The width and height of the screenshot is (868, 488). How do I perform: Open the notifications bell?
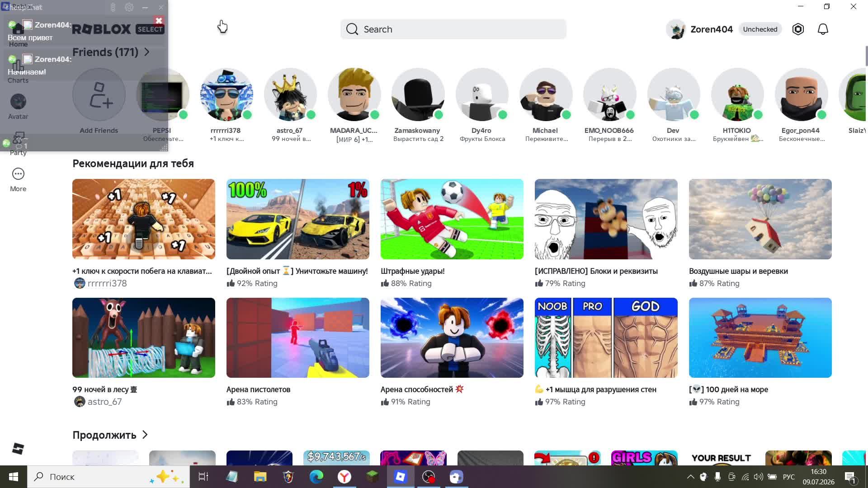click(x=823, y=29)
